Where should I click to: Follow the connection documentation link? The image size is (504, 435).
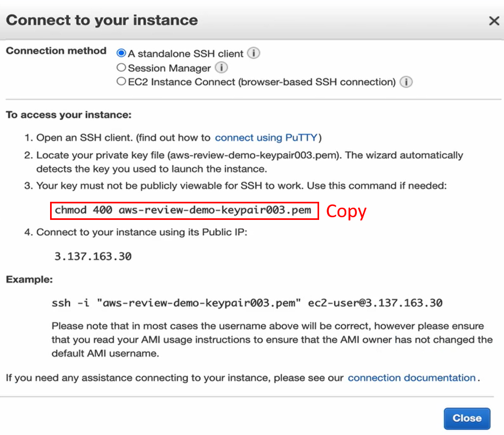click(x=411, y=378)
